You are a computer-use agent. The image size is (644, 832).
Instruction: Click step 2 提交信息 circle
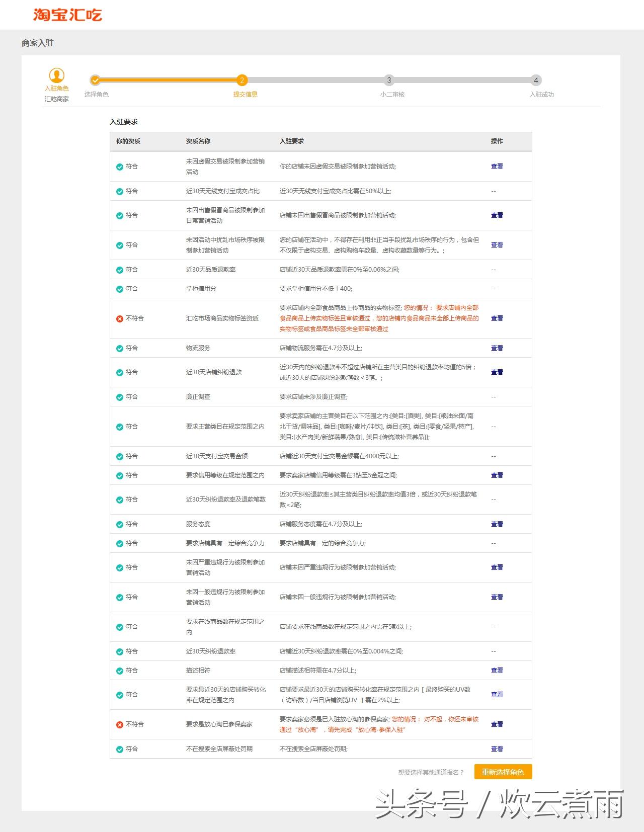coord(242,80)
